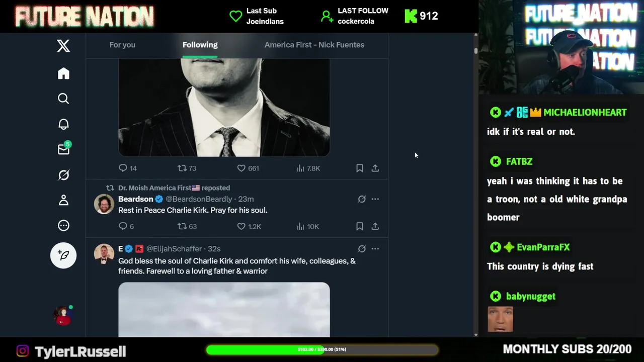Like the top post with 661 likes
Viewport: 644px width, 362px height.
(x=248, y=168)
